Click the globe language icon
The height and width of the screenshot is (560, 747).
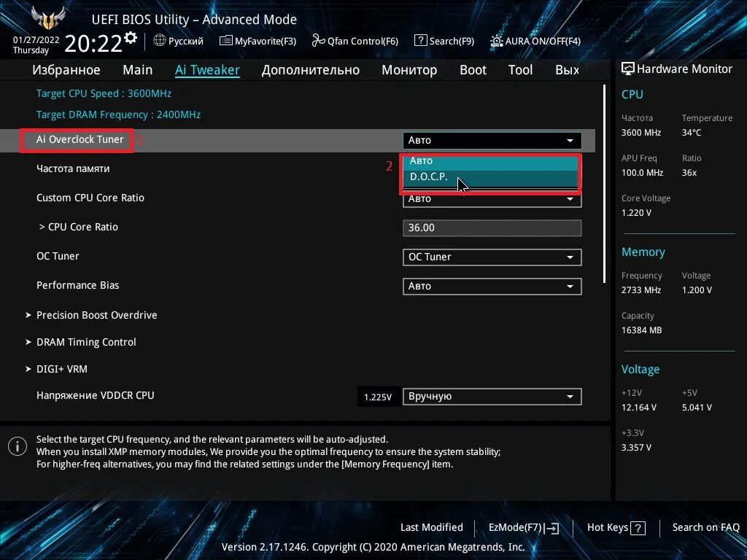click(160, 41)
